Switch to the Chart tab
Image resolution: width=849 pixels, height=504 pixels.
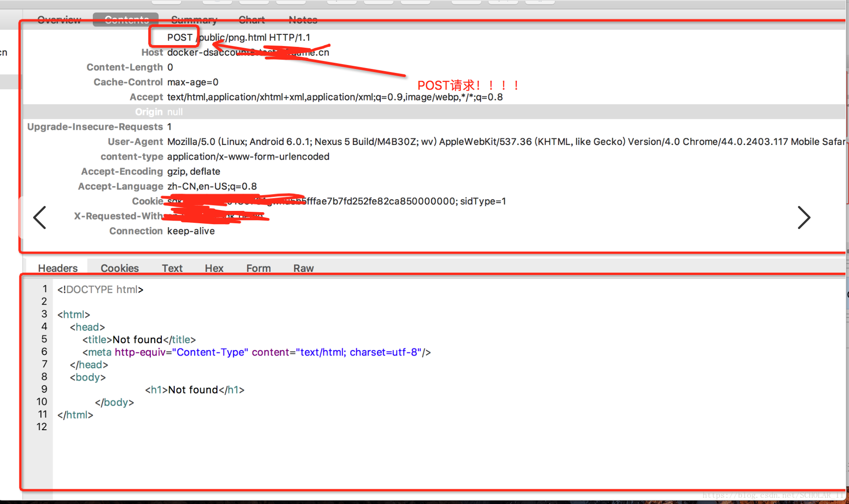(251, 19)
